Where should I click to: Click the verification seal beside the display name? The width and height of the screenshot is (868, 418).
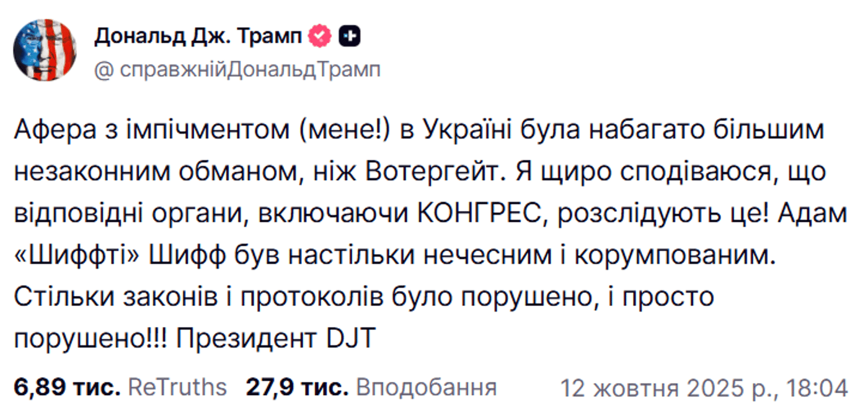pyautogui.click(x=319, y=35)
